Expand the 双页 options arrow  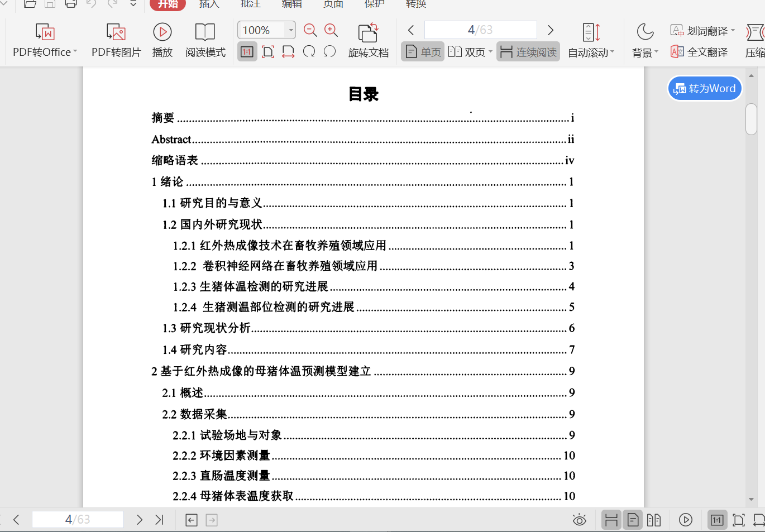(x=490, y=51)
